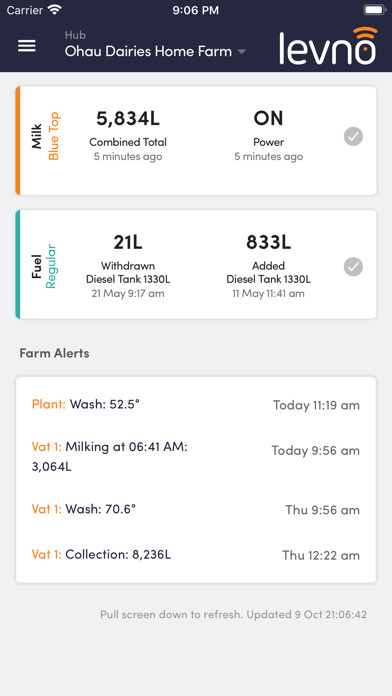Open the Milk Blue Top card label

45,136
